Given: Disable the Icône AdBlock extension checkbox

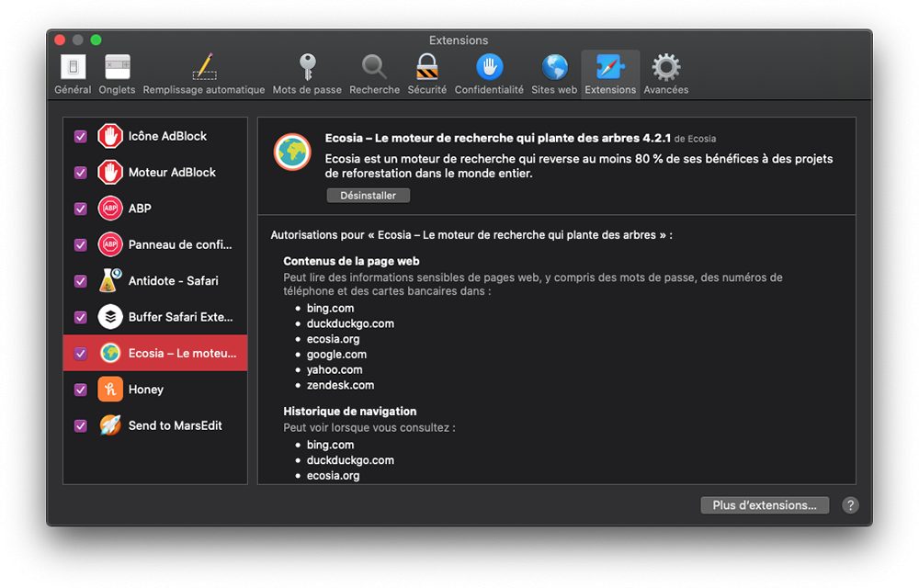Looking at the screenshot, I should pyautogui.click(x=81, y=137).
